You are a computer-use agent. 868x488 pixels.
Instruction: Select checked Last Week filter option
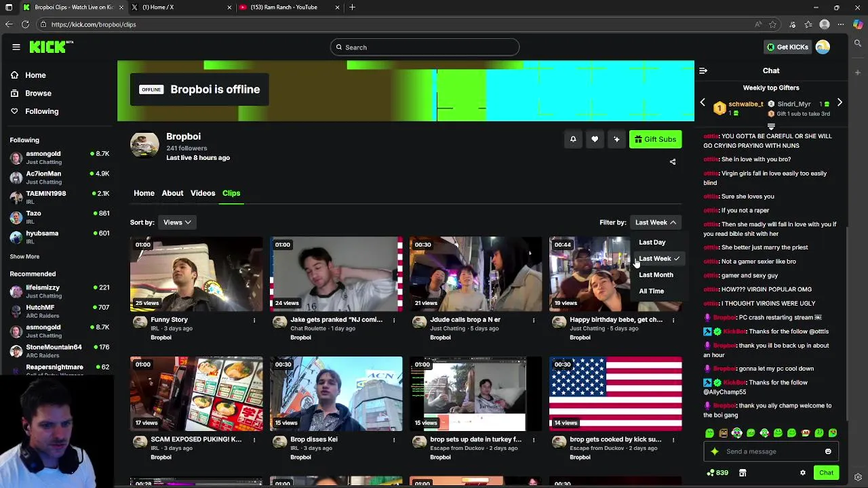coord(658,258)
